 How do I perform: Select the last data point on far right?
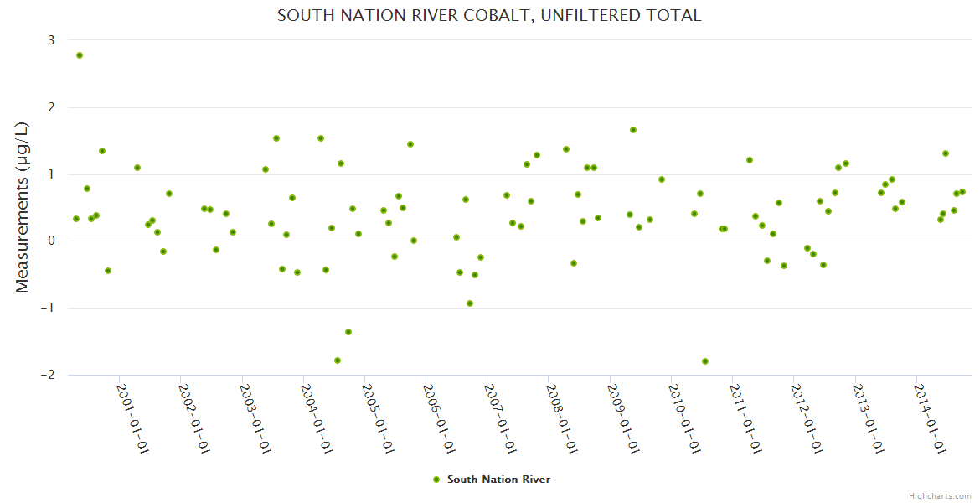pyautogui.click(x=962, y=192)
